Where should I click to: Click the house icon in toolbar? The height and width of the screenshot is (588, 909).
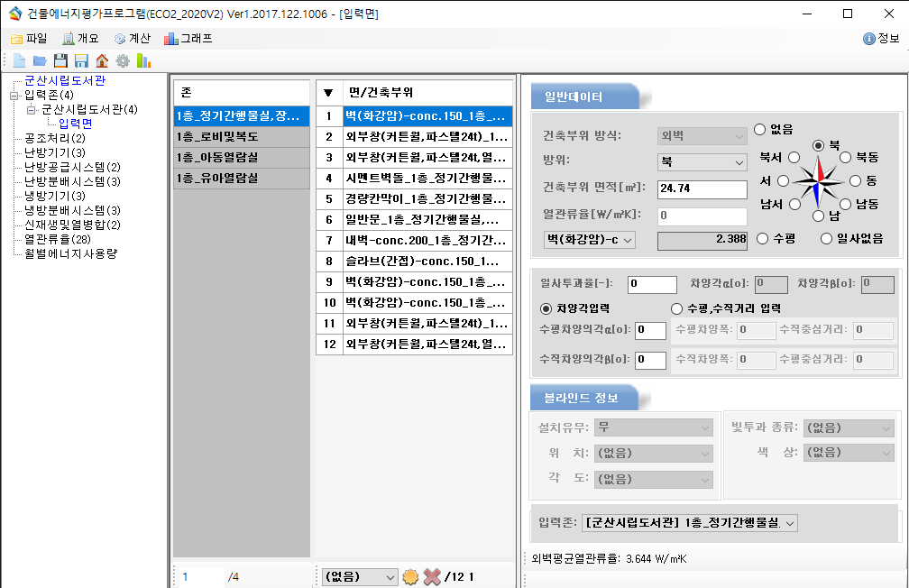click(102, 60)
